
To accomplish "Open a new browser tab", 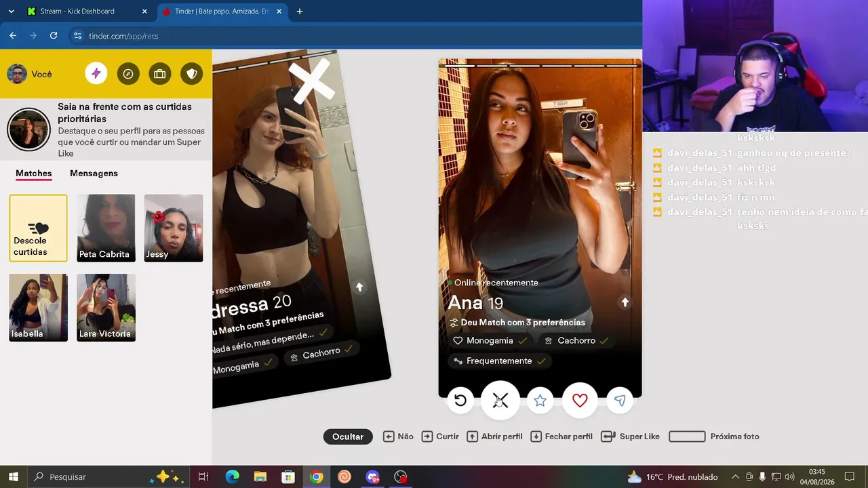I will pyautogui.click(x=300, y=11).
